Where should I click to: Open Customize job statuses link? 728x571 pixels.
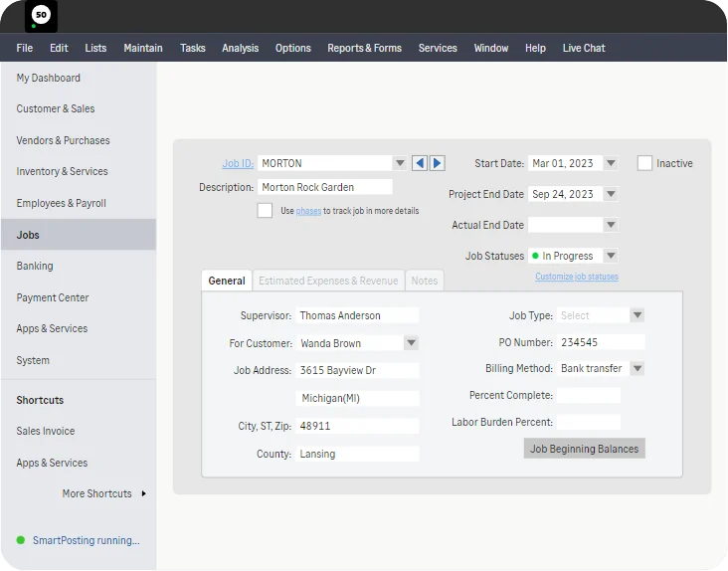[x=577, y=277]
